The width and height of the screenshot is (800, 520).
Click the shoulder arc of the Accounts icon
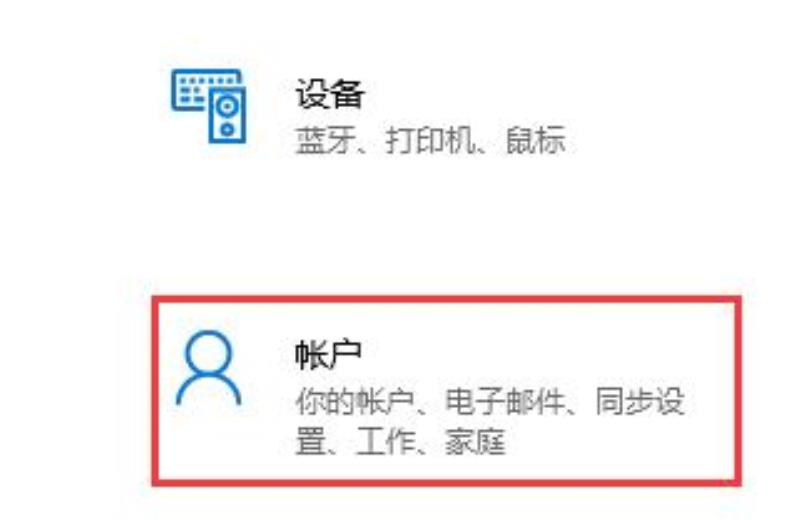pyautogui.click(x=208, y=389)
